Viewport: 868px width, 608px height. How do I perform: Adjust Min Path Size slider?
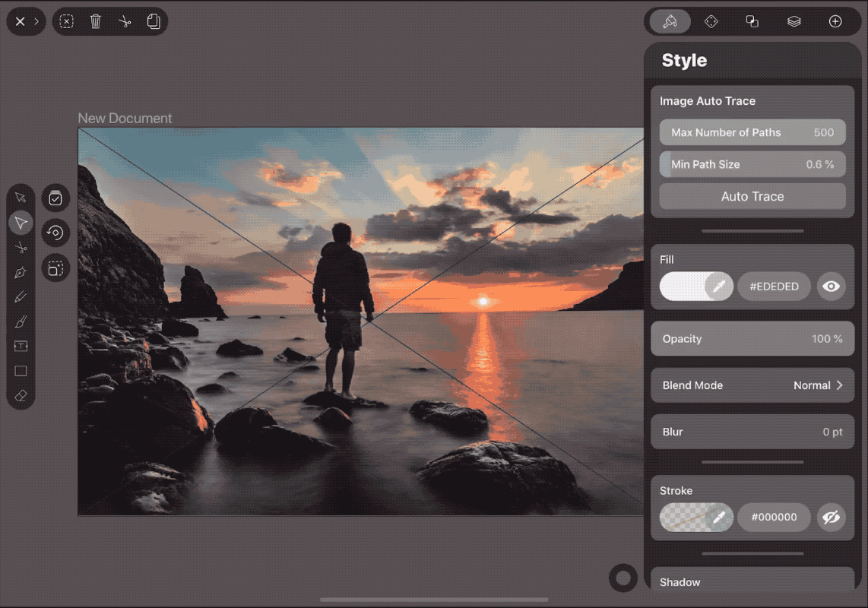coord(752,164)
